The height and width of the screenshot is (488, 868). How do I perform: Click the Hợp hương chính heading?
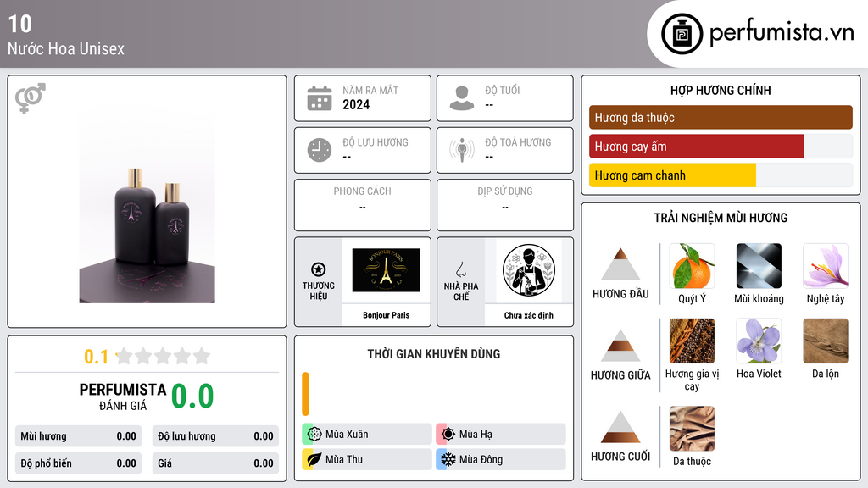(721, 90)
